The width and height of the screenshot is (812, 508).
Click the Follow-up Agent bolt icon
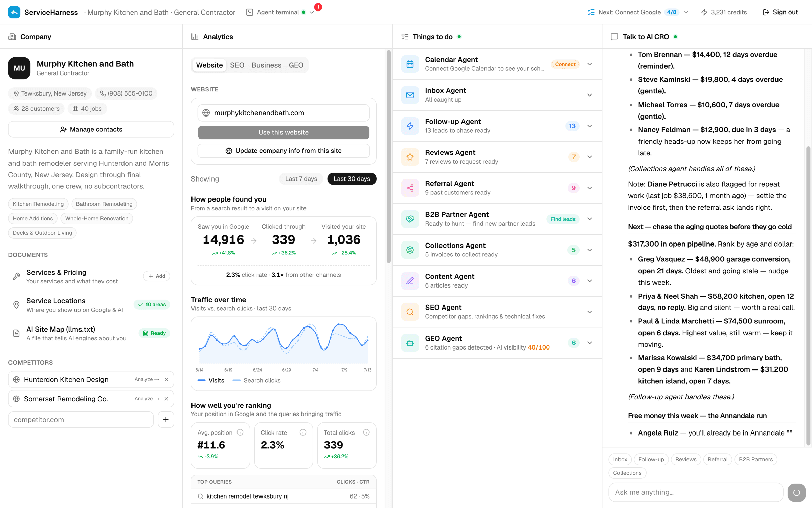pyautogui.click(x=410, y=126)
